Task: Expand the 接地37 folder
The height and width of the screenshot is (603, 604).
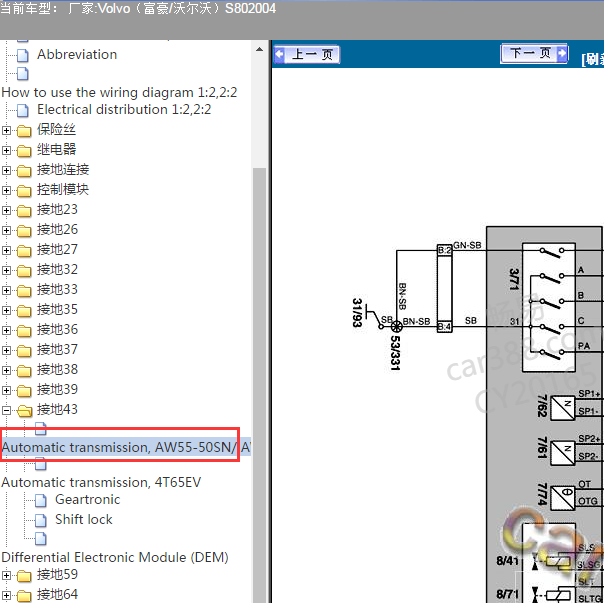Action: tap(6, 351)
